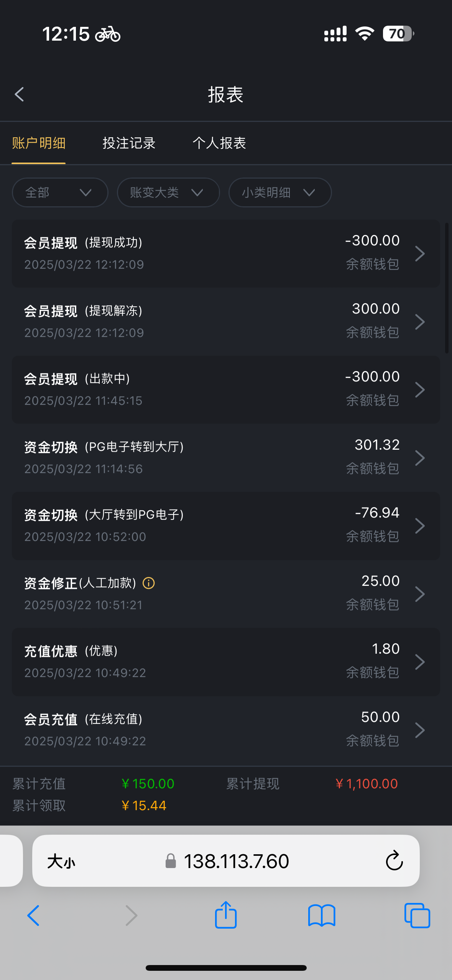Open the 小类明细 dropdown
Screen dimensions: 452x980
click(x=280, y=192)
